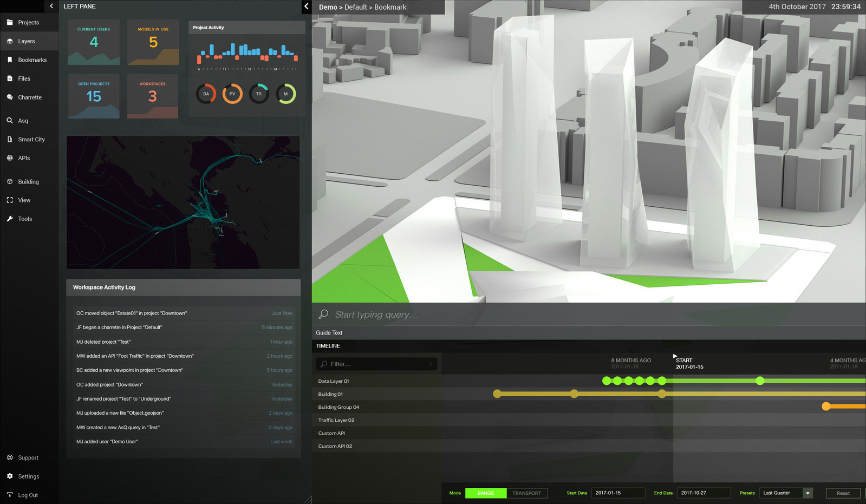Open Asq search magnifier icon

click(10, 121)
